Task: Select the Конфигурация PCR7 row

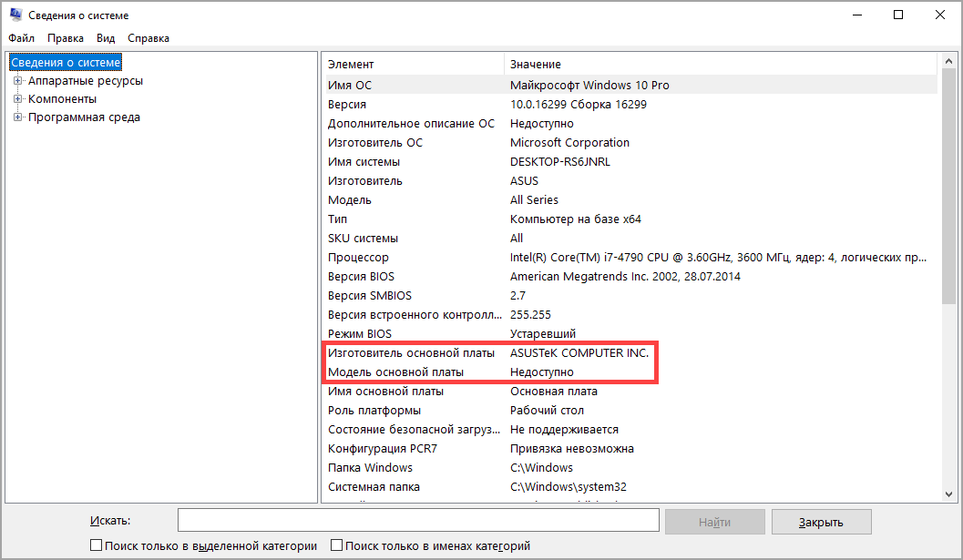Action: [630, 448]
